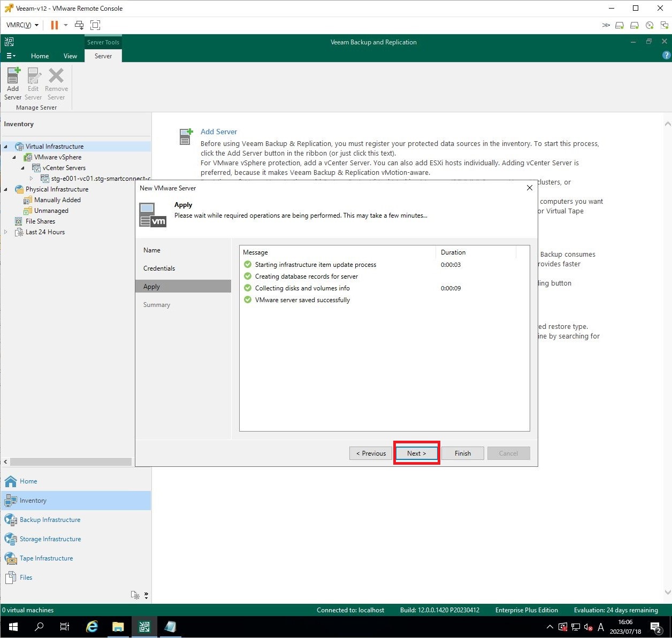Select Last 24 Hours in the tree
The height and width of the screenshot is (638, 672).
[x=45, y=232]
